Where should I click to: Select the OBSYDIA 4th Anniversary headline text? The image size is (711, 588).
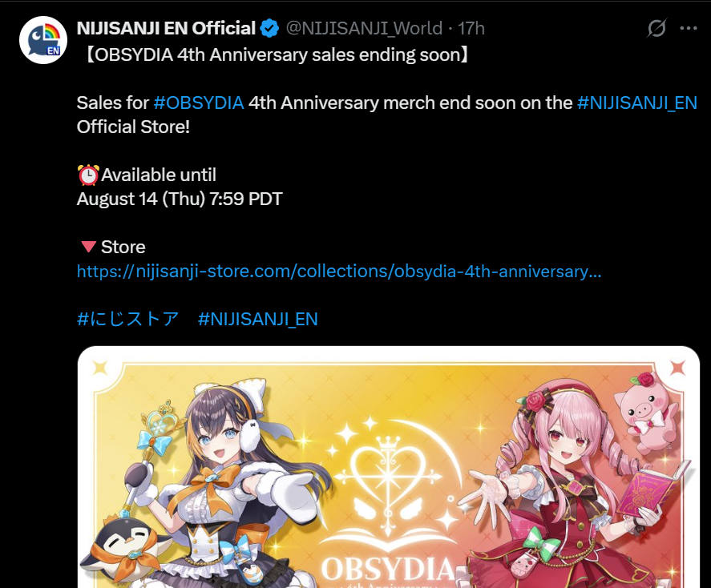[277, 54]
